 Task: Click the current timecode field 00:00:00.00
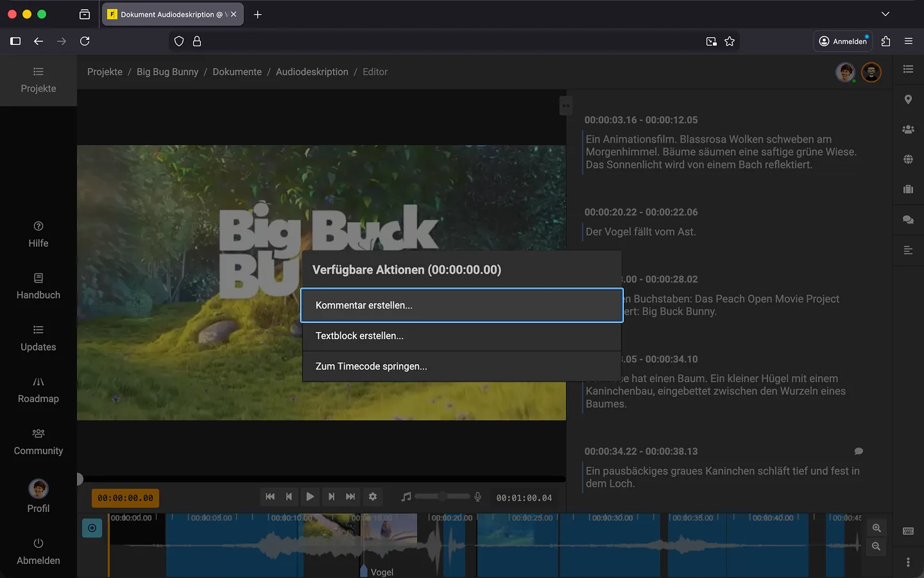coord(126,498)
